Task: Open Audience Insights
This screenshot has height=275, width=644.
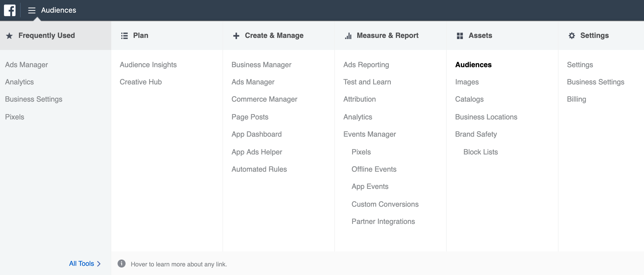Action: (x=148, y=65)
